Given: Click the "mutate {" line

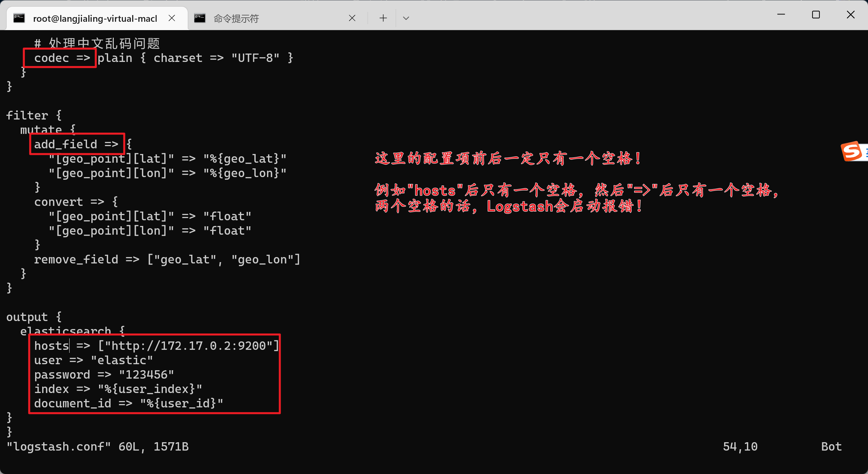Looking at the screenshot, I should 48,130.
